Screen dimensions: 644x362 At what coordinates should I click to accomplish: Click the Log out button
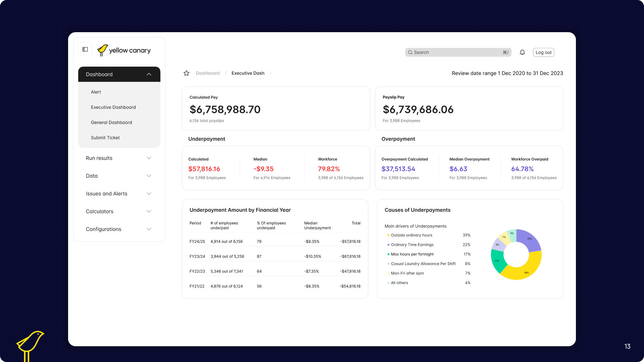click(543, 52)
